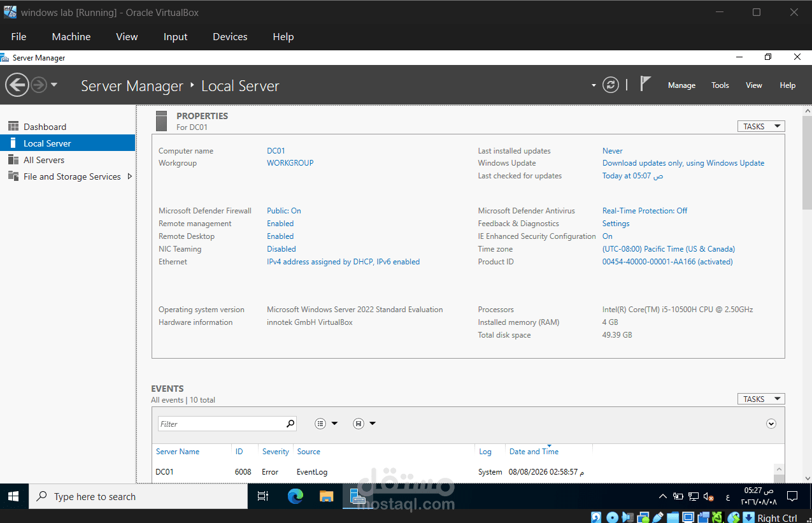Open the navigation history dropdown beside forward arrow
Image resolution: width=812 pixels, height=523 pixels.
[x=54, y=85]
